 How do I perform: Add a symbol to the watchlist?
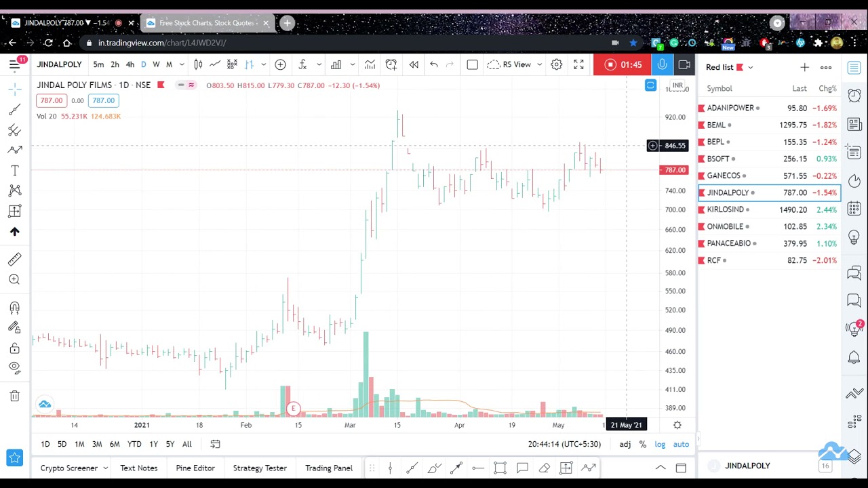click(804, 67)
